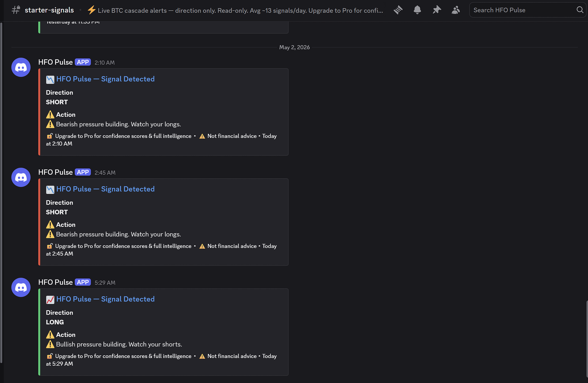Select the 2:10 AM message timestamp
Image resolution: width=588 pixels, height=383 pixels.
(105, 63)
